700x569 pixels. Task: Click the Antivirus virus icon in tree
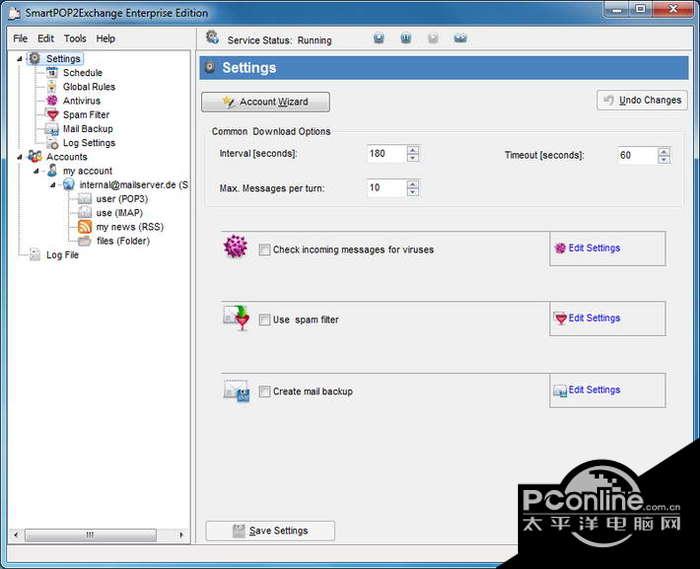[x=52, y=100]
